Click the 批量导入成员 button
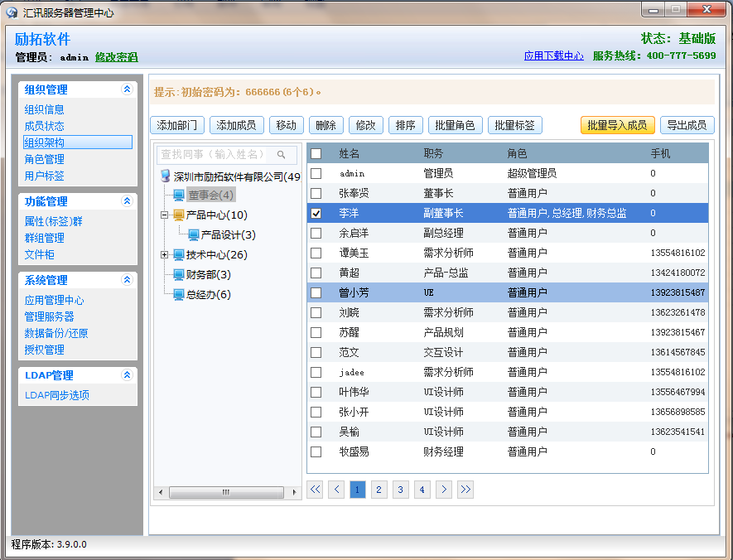 (618, 125)
